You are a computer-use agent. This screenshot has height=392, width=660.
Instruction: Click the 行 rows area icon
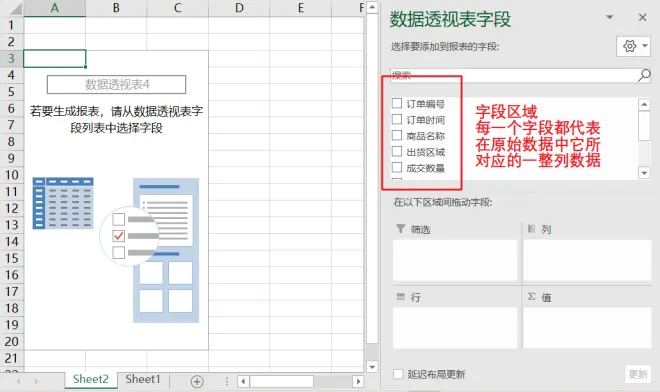(400, 297)
